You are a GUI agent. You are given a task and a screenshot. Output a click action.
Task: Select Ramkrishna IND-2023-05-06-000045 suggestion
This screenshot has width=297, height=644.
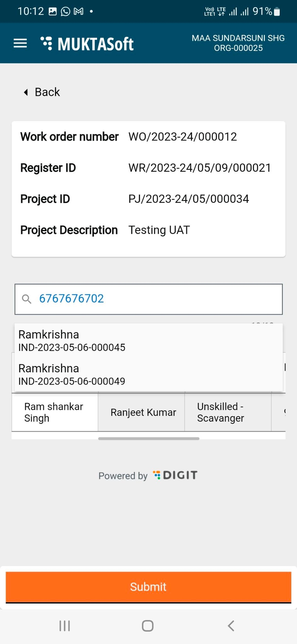[72, 340]
